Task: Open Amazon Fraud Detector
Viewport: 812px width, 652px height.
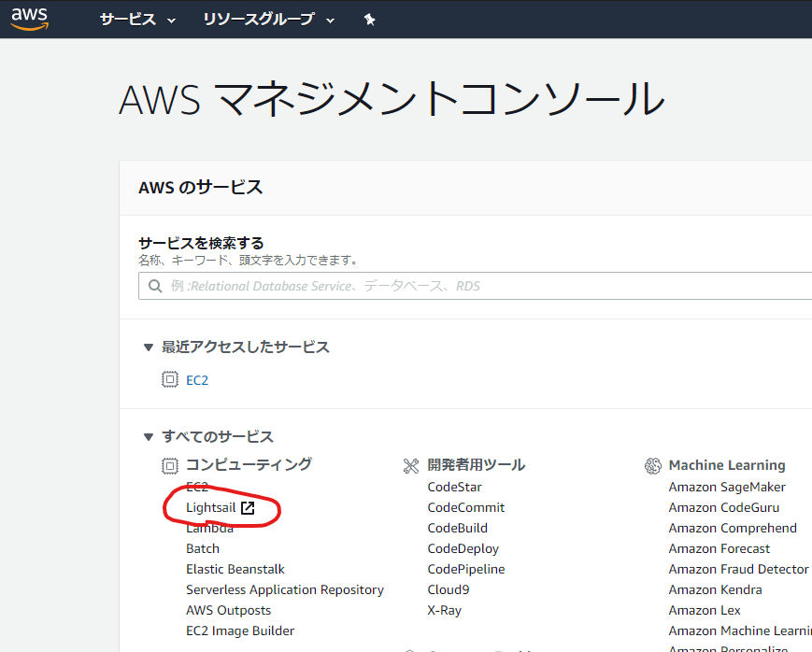Action: pos(738,569)
